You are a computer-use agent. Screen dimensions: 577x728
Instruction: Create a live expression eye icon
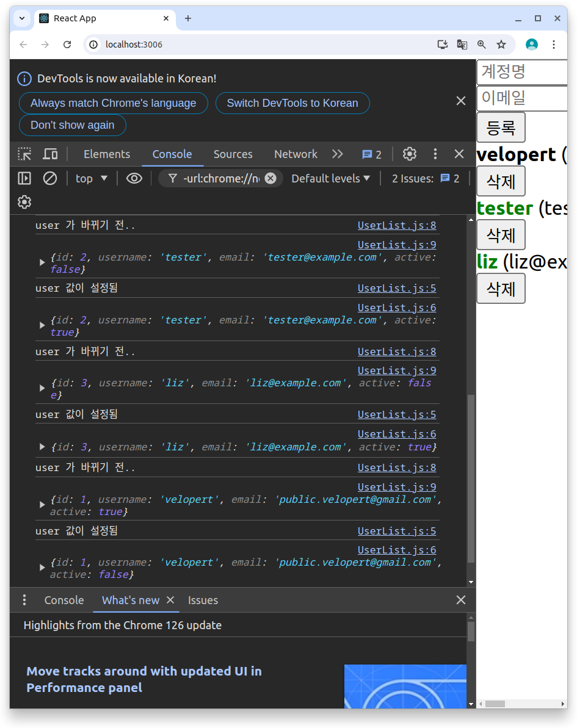coord(134,178)
